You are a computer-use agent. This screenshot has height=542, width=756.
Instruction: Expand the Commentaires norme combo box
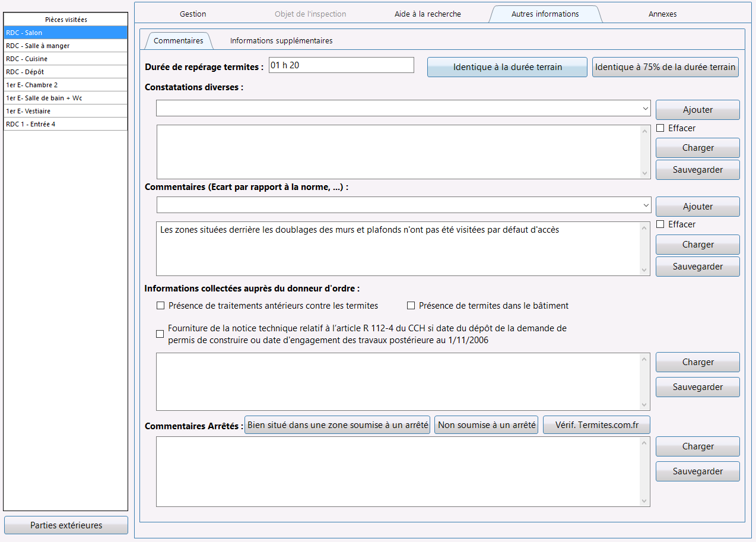point(645,205)
